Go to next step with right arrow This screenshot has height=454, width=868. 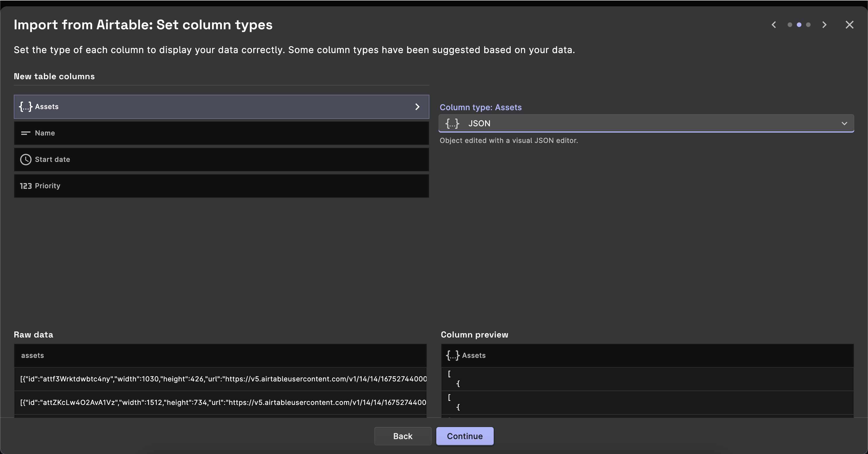[824, 25]
